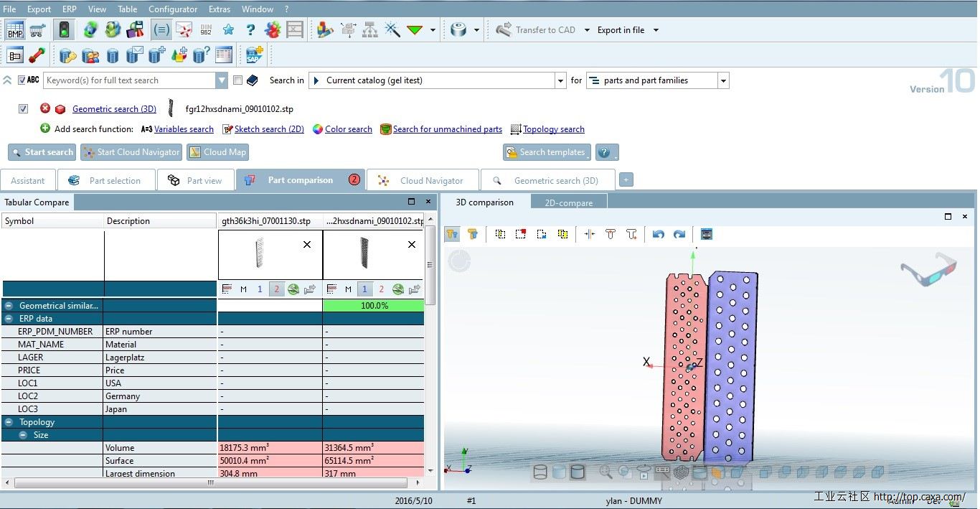This screenshot has width=980, height=509.
Task: Click the magic wand icon in toolbar
Action: tap(392, 30)
